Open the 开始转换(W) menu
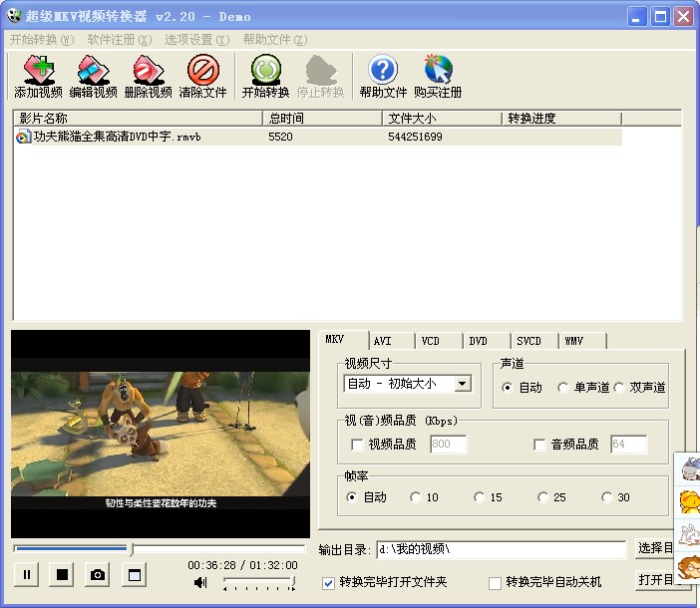 tap(42, 40)
